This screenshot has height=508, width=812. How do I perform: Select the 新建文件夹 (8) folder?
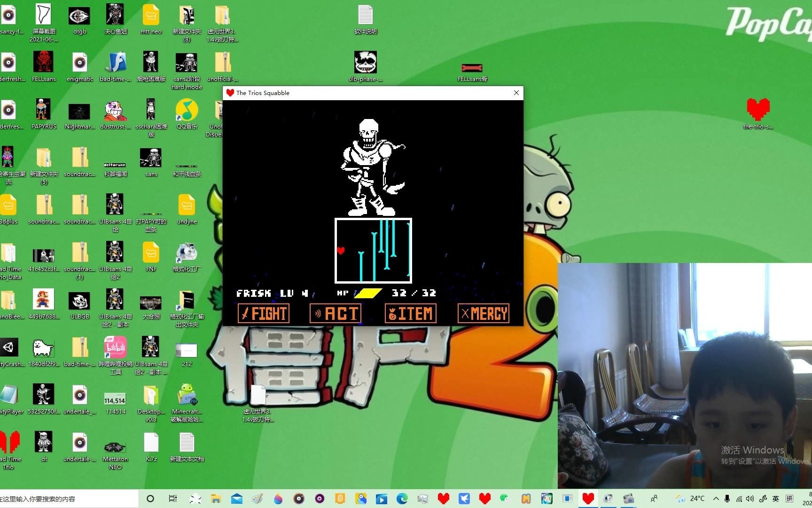click(187, 24)
